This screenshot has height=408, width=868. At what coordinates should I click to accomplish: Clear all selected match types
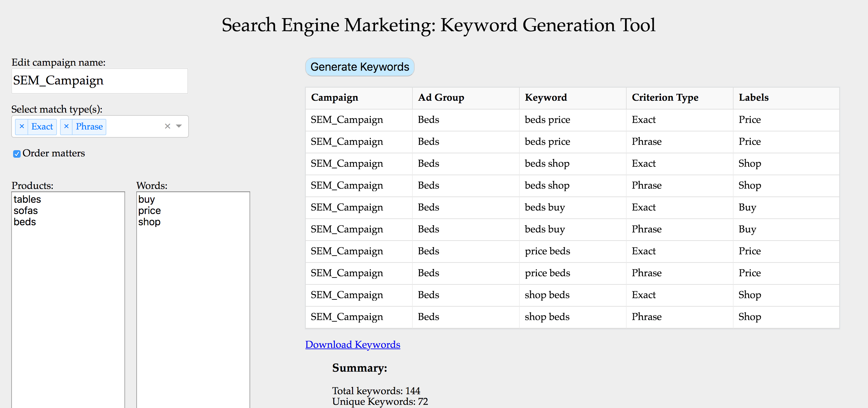(x=167, y=126)
